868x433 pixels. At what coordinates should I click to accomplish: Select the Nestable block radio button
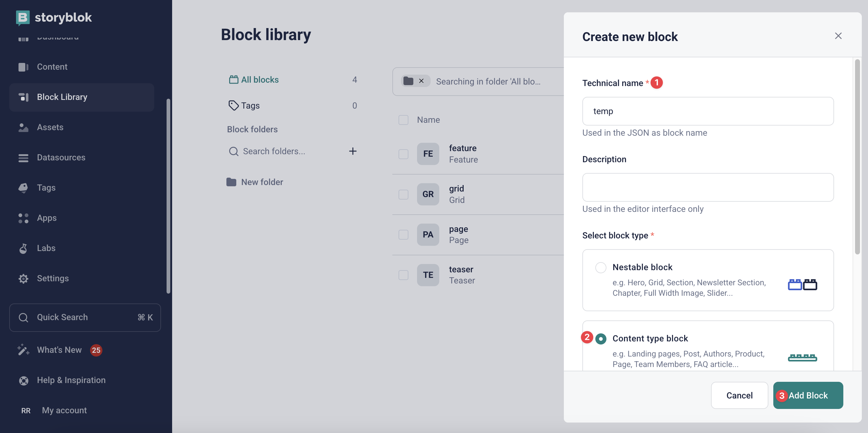(601, 267)
